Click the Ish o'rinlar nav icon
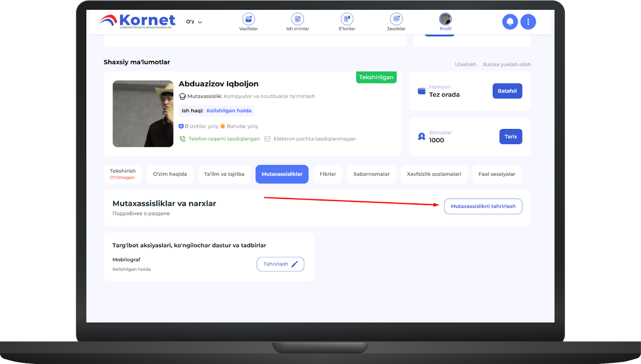Viewport: 641px width, 364px height. click(297, 19)
